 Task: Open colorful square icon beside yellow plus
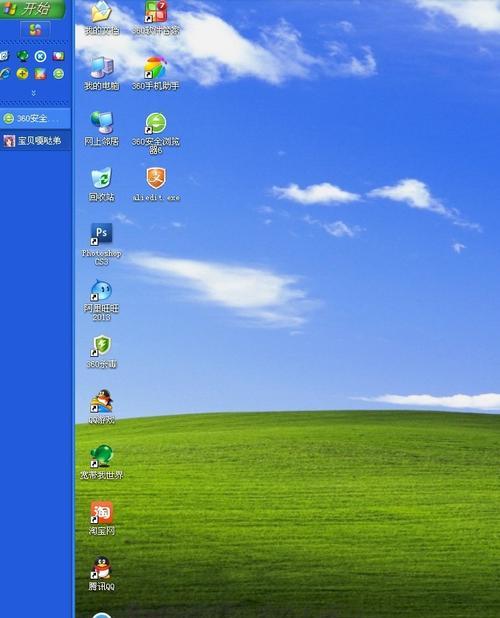pyautogui.click(x=40, y=74)
